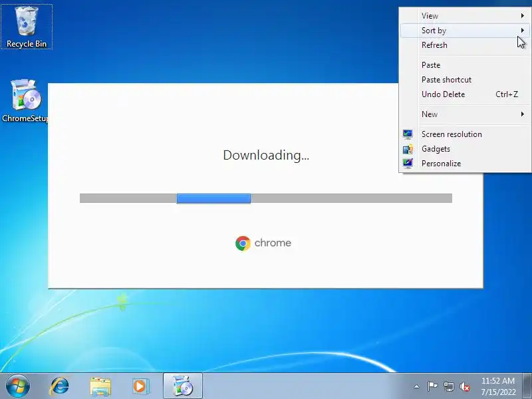
Task: Expand View submenu arrow
Action: [x=523, y=16]
